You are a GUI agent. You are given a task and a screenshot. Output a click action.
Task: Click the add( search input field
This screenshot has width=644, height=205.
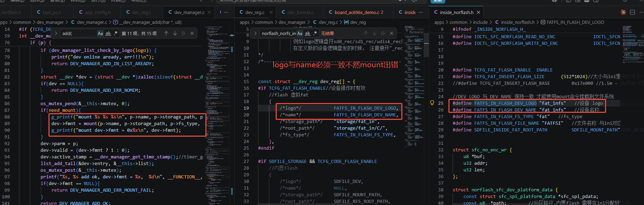[79, 33]
